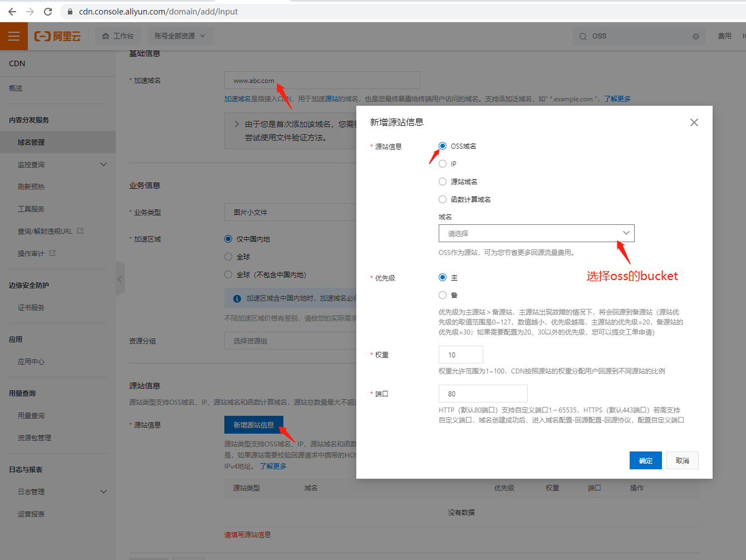Click the Aliyun logo

(57, 36)
